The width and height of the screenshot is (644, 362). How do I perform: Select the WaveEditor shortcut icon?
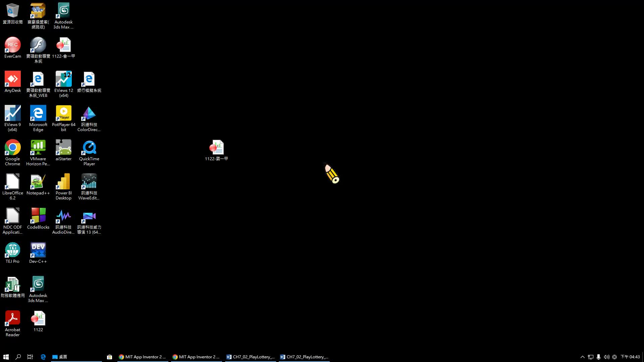(x=89, y=187)
